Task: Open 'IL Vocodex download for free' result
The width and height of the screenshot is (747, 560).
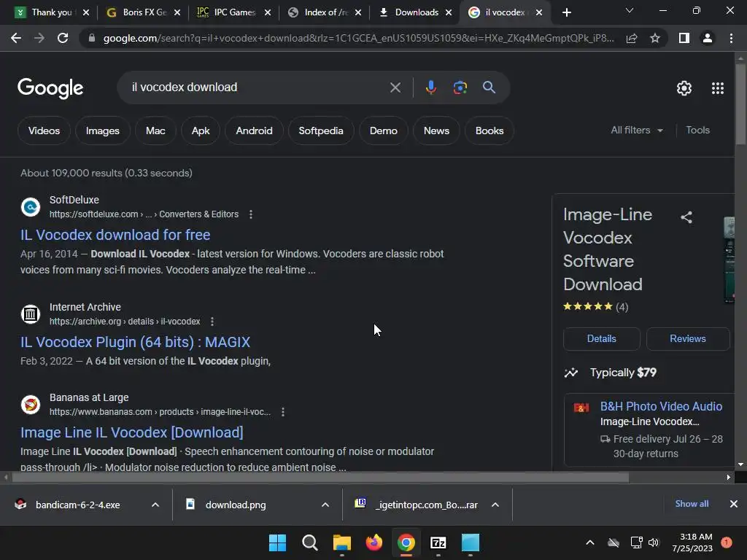Action: click(x=115, y=235)
